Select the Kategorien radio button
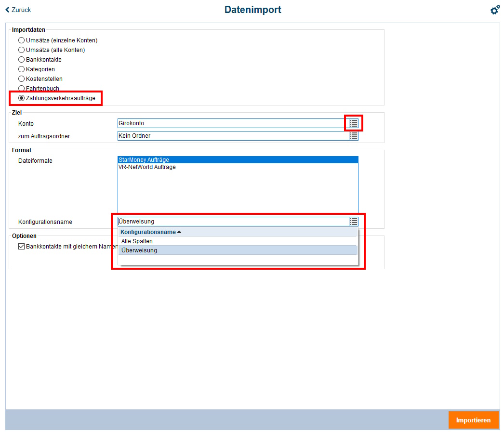 click(x=21, y=69)
